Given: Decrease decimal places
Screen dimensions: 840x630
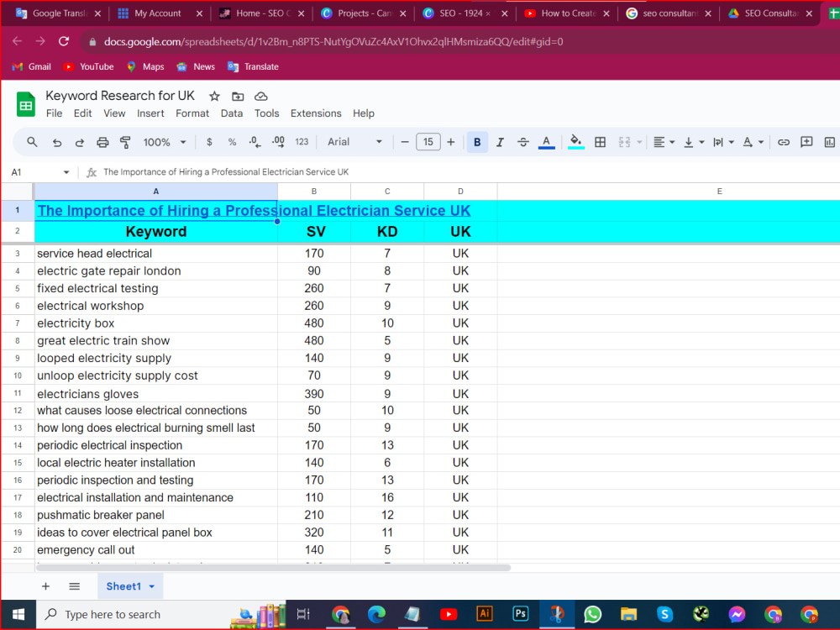Looking at the screenshot, I should click(x=255, y=142).
